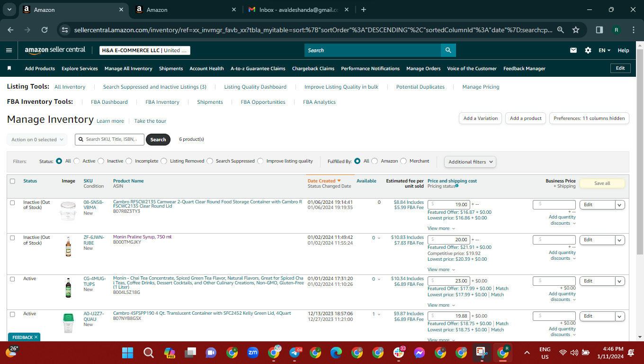Screen dimensions: 644x364
Task: Open the Seller Central hamburger menu
Action: [9, 50]
